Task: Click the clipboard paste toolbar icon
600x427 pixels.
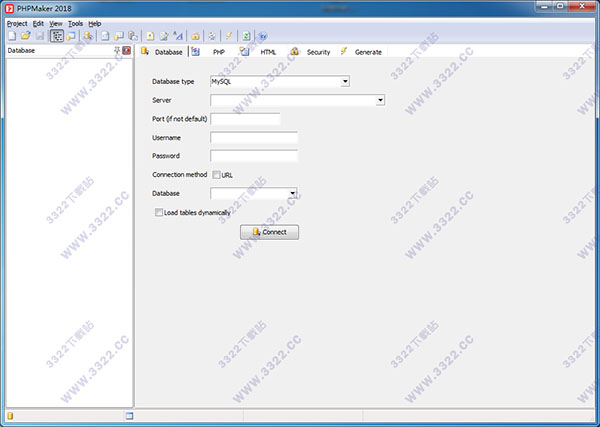Action: point(133,36)
